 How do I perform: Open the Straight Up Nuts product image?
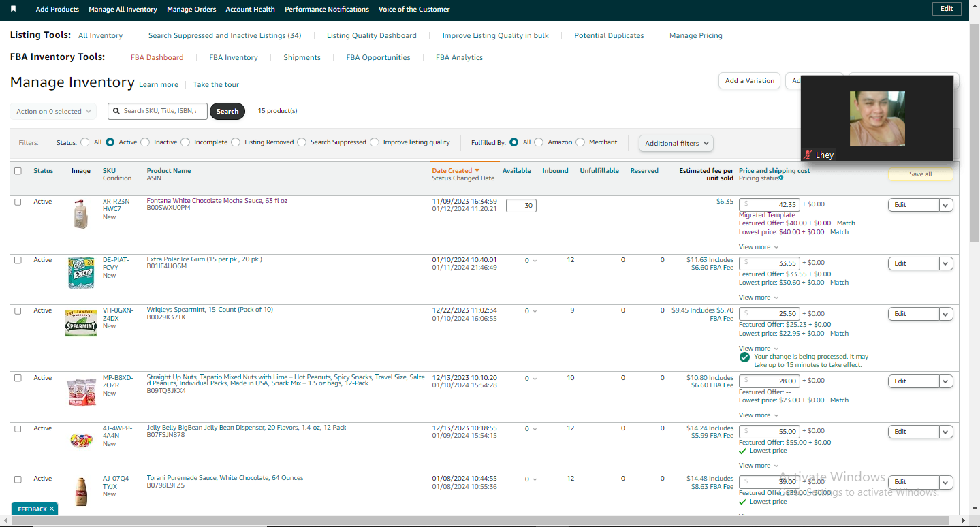(81, 392)
